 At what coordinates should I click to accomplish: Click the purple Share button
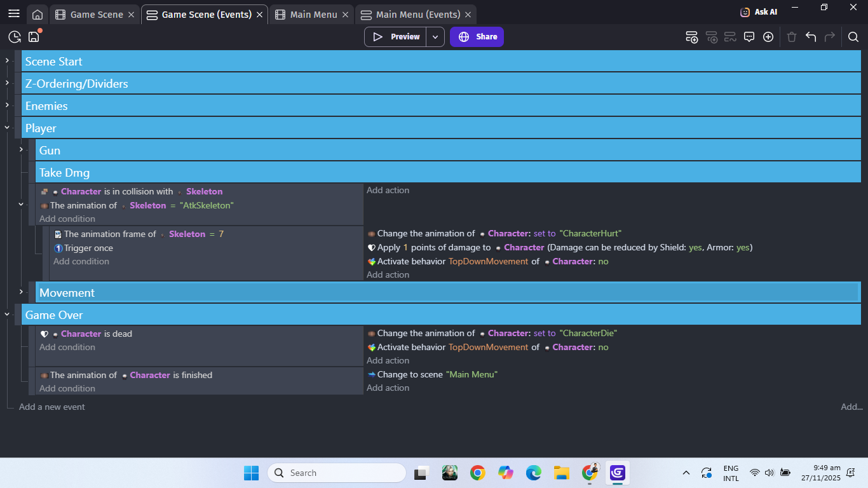coord(477,37)
